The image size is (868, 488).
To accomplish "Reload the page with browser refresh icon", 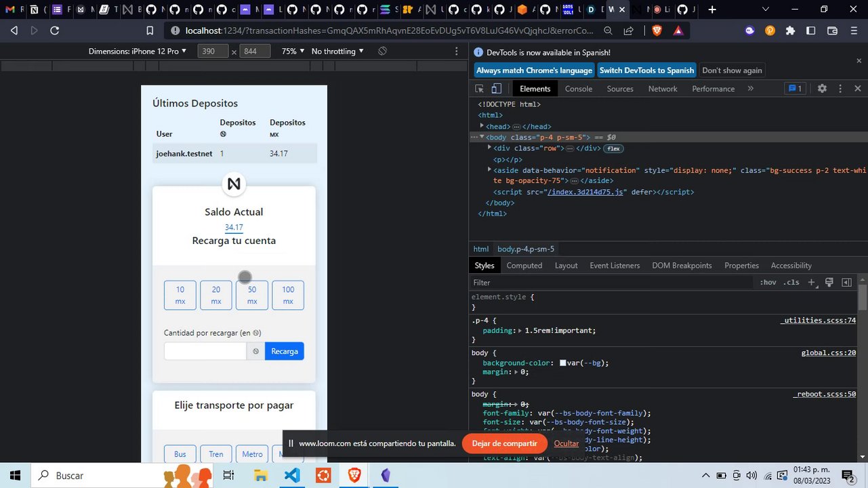I will pos(55,30).
